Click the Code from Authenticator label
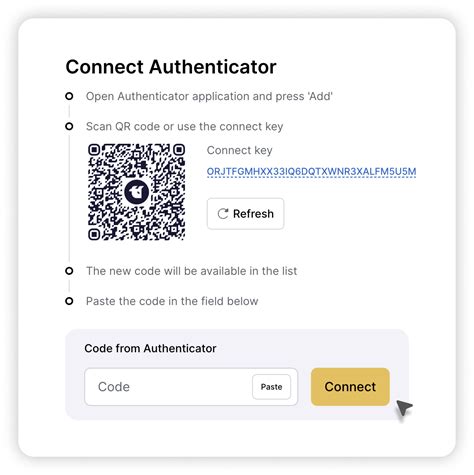 150,348
